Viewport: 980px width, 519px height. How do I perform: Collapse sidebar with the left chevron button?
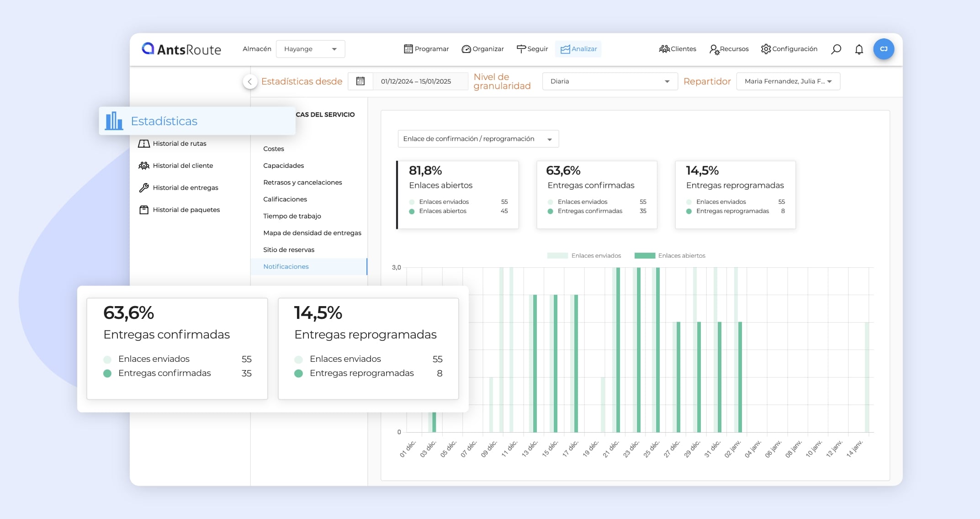coord(249,82)
